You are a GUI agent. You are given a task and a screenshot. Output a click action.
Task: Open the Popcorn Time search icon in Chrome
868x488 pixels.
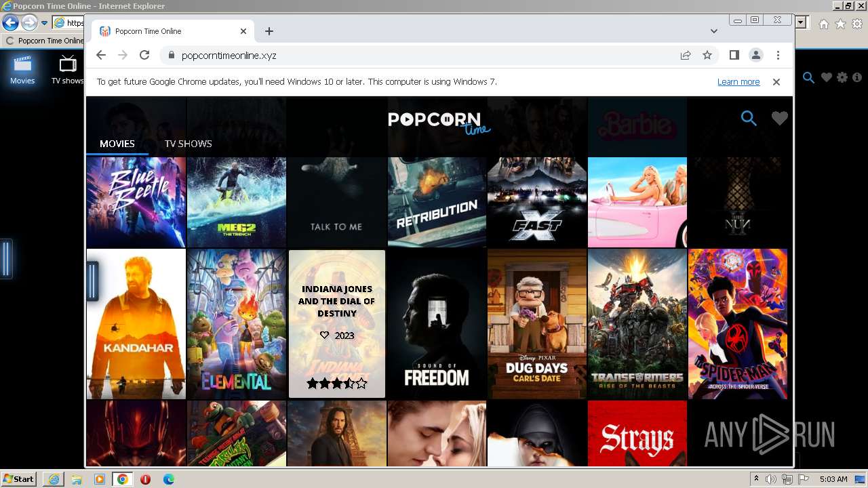(749, 119)
